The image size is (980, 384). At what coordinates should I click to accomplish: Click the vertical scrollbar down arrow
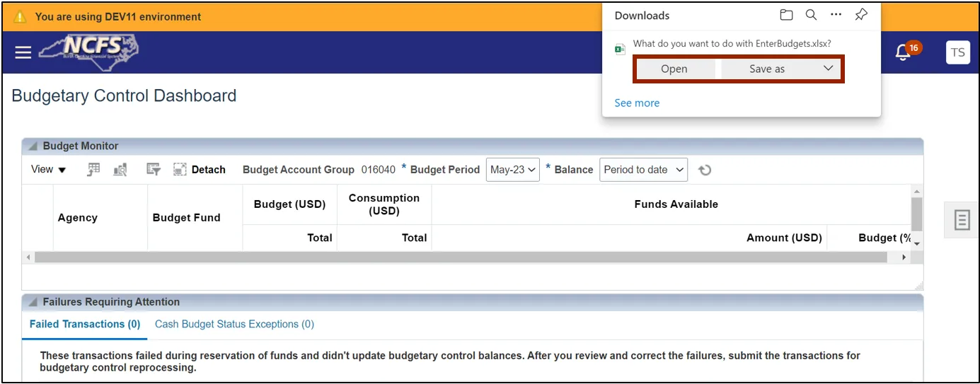[917, 244]
